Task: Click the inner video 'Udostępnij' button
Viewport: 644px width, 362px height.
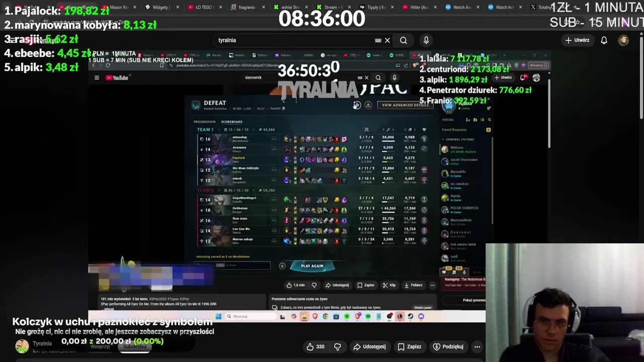Action: (337, 285)
